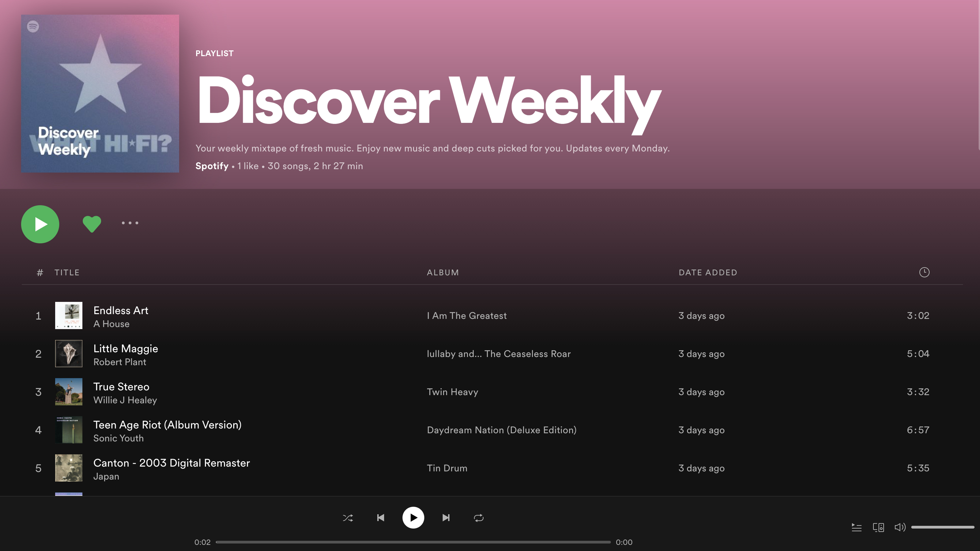The image size is (980, 551).
Task: Expand the more options menu (…)
Action: tap(130, 223)
